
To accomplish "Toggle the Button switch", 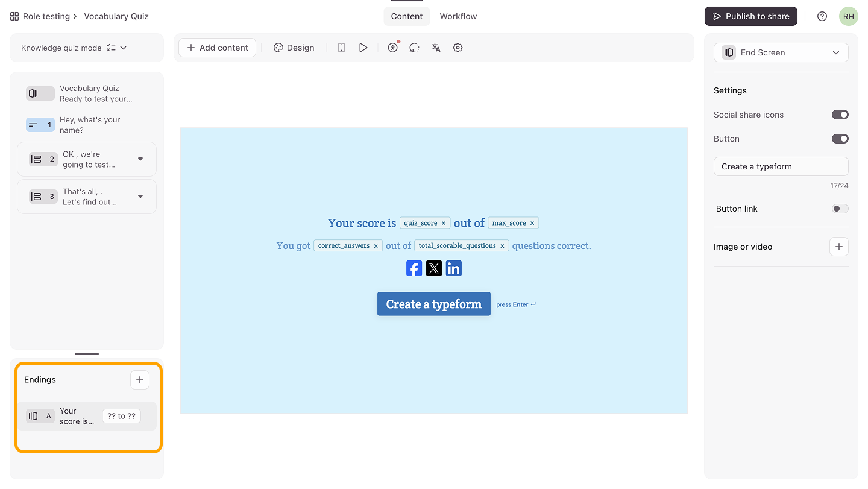I will (840, 139).
